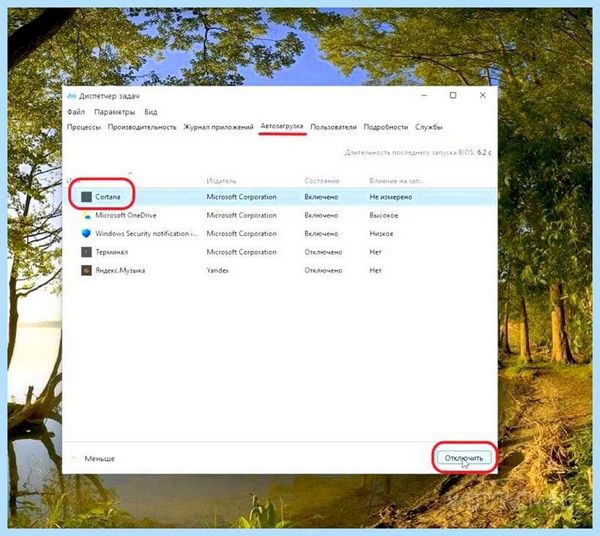Screen dimensions: 600x536
Task: Click Cortana's Не измерено impact value
Action: point(391,197)
